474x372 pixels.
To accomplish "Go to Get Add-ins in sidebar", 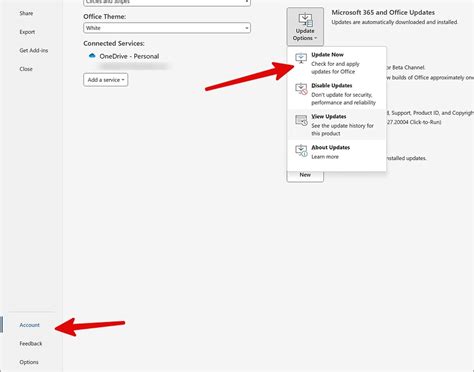I will [34, 50].
